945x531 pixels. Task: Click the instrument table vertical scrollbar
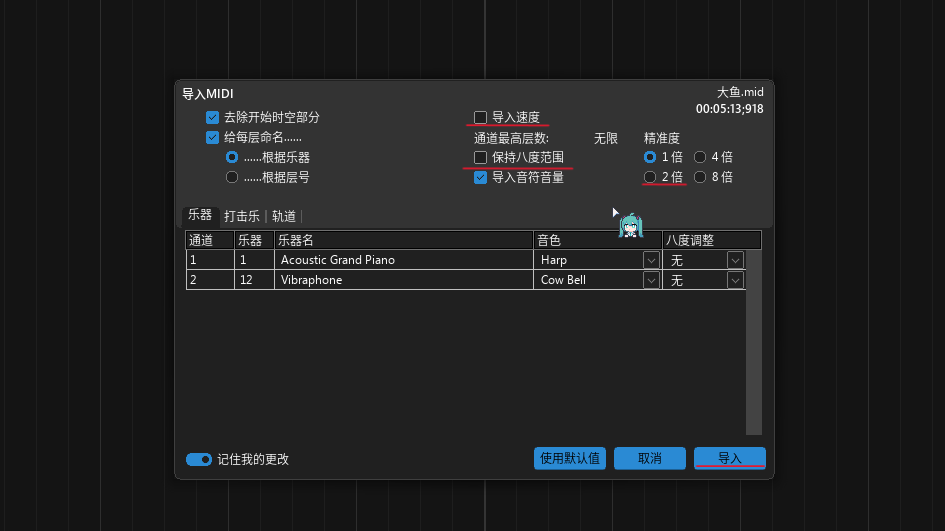(x=754, y=342)
